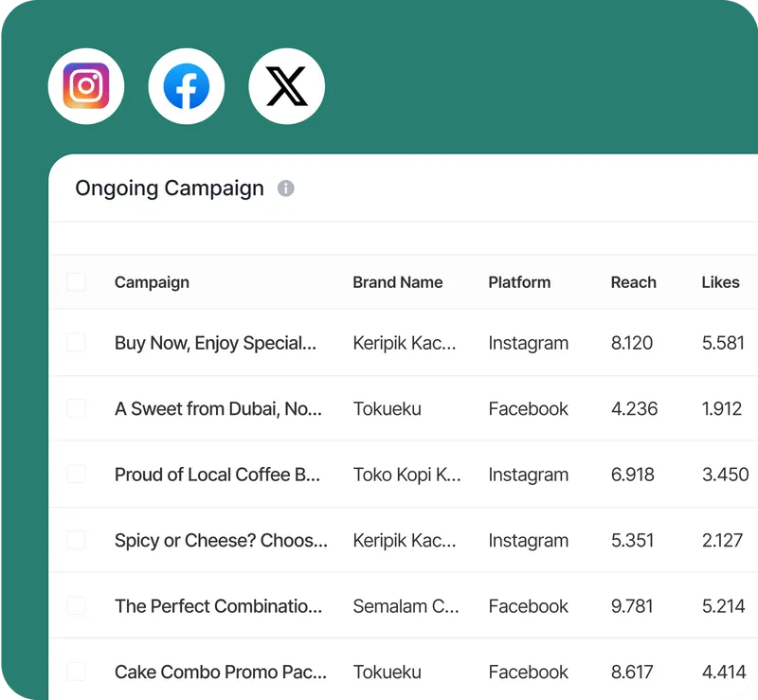Open campaign 'The Perfect Combinatio...'

218,606
